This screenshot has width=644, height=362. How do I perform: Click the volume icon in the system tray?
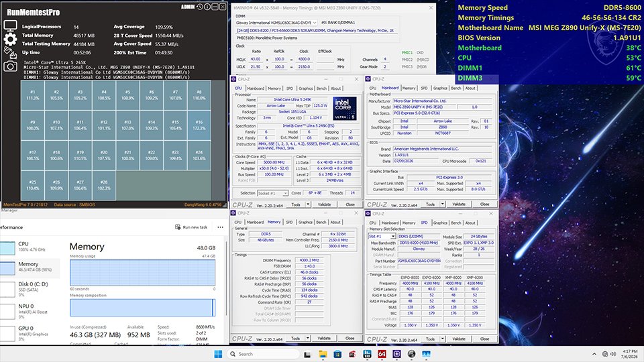tap(613, 354)
